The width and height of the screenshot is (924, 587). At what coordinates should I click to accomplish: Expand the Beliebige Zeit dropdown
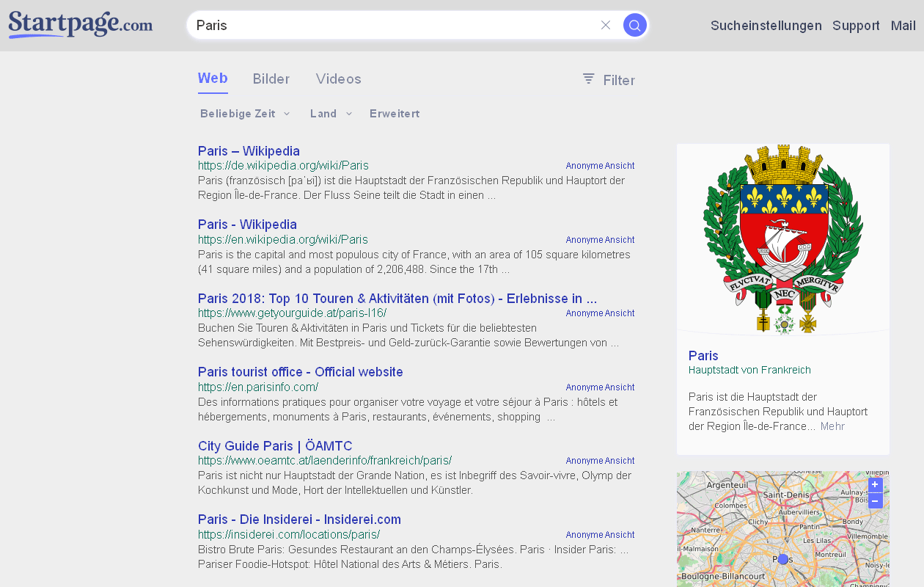tap(245, 114)
